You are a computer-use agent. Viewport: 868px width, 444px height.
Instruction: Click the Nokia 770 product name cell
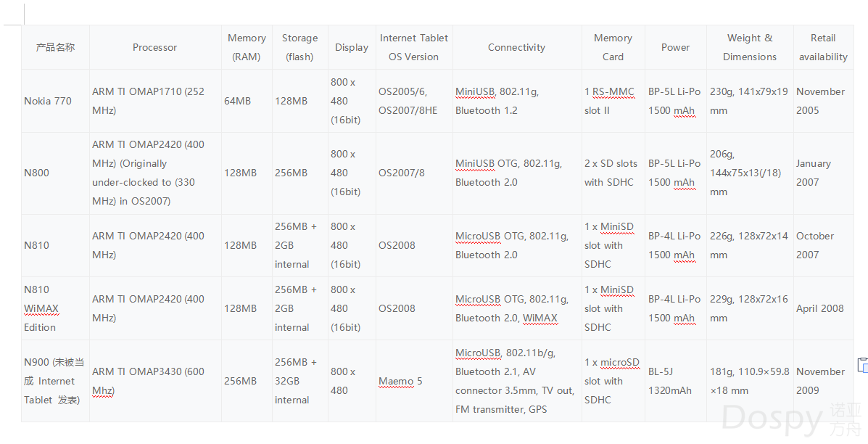coord(55,101)
